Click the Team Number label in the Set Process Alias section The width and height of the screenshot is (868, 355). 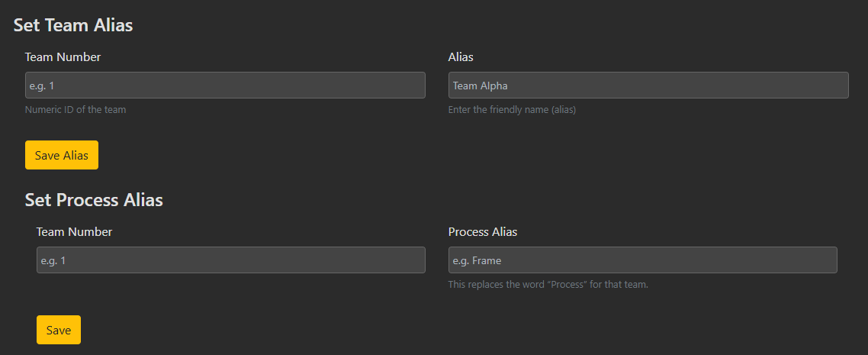tap(74, 231)
